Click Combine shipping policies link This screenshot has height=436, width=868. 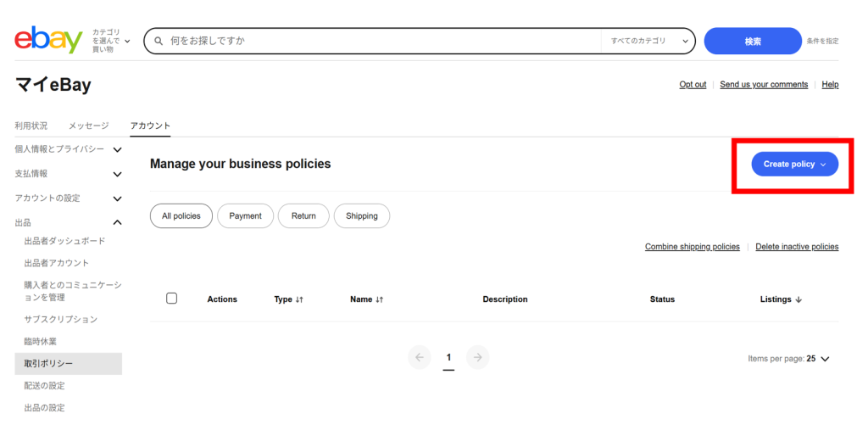click(692, 247)
